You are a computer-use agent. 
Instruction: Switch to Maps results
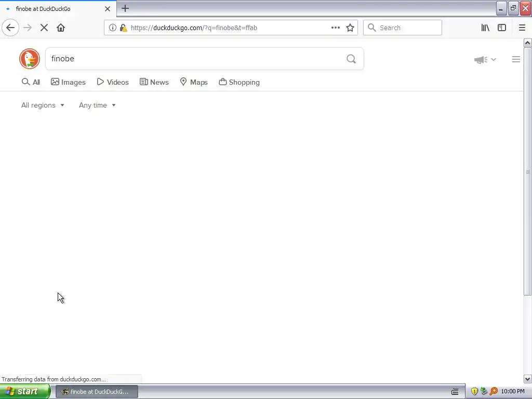[x=194, y=82]
